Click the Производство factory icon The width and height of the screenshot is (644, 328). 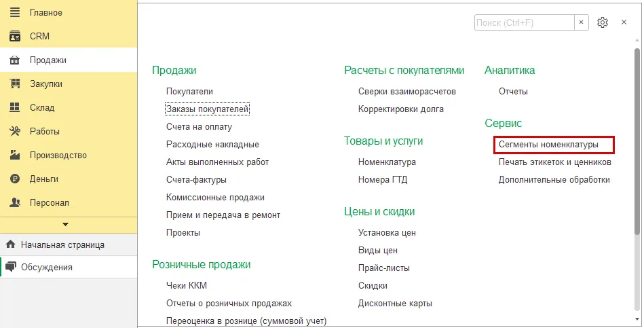coord(15,156)
